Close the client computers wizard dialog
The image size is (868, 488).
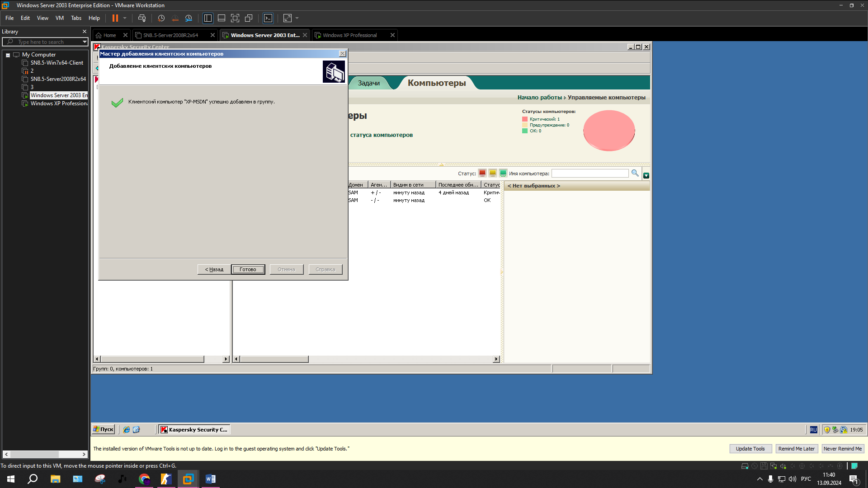pyautogui.click(x=343, y=54)
